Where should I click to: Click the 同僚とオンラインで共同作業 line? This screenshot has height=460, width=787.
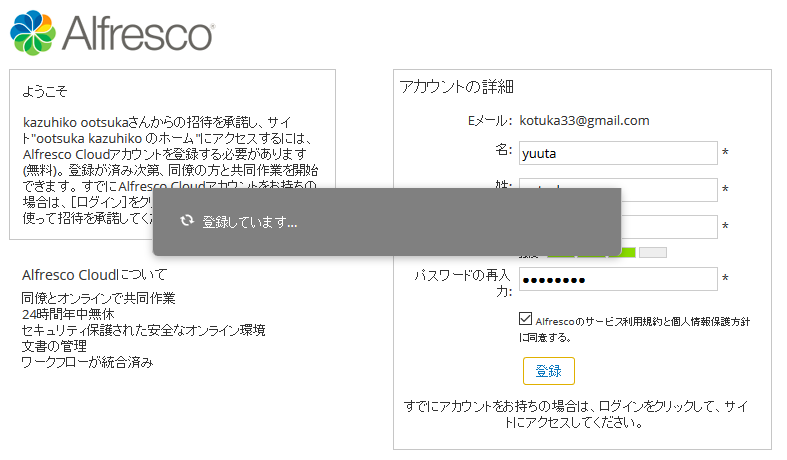tap(98, 298)
